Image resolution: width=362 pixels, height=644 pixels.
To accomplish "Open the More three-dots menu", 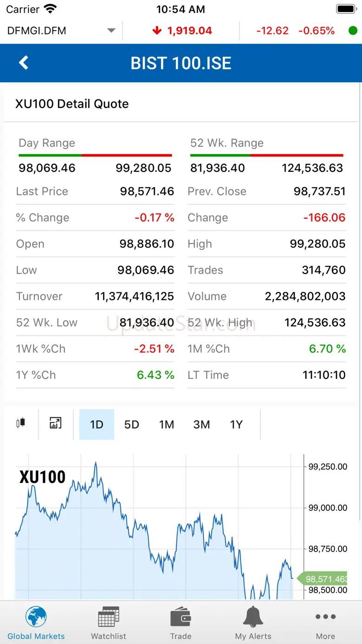I will pos(325,618).
